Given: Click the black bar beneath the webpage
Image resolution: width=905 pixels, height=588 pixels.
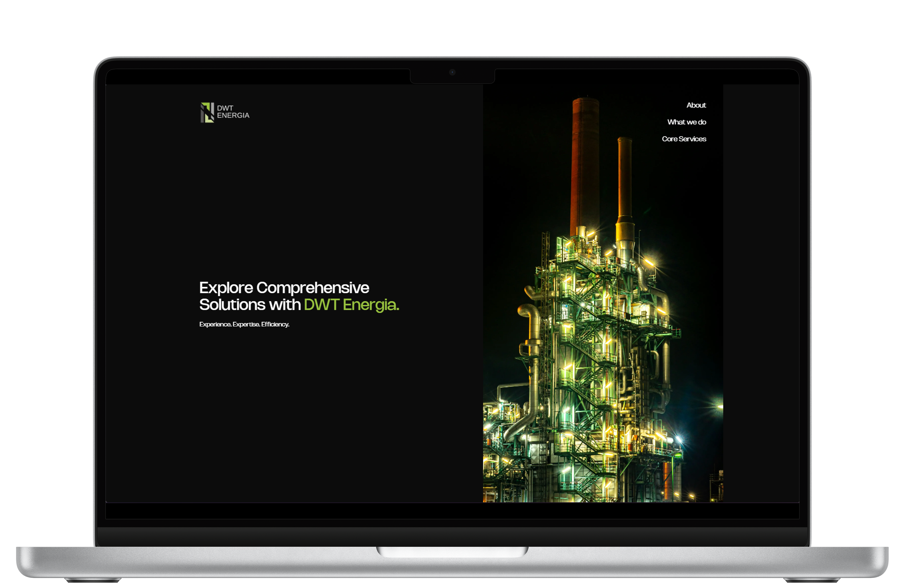Looking at the screenshot, I should (452, 511).
